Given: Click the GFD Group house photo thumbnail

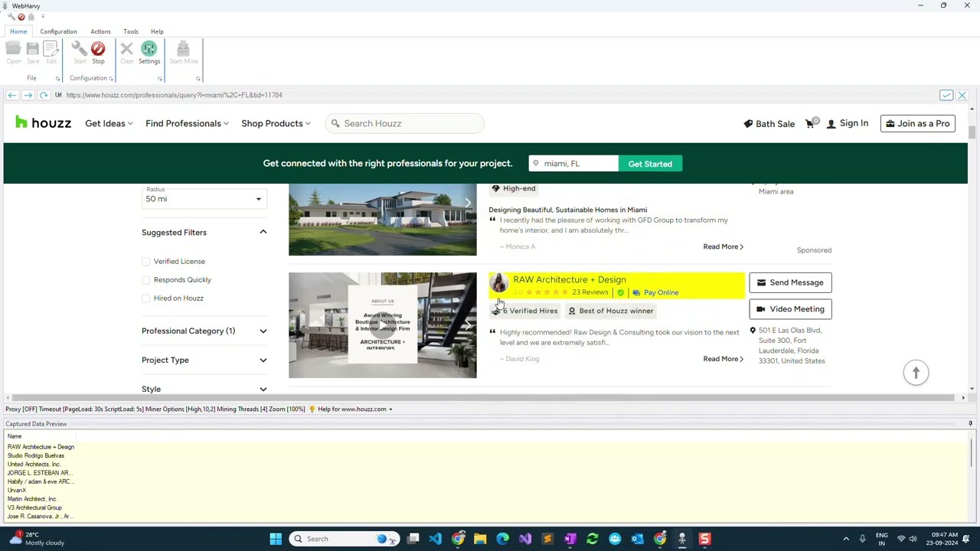Looking at the screenshot, I should (382, 220).
